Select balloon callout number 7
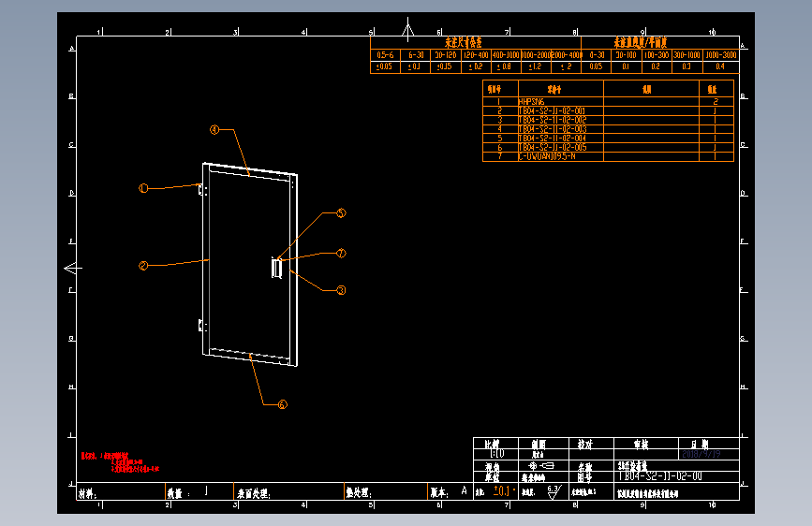The width and height of the screenshot is (812, 526). click(x=341, y=253)
